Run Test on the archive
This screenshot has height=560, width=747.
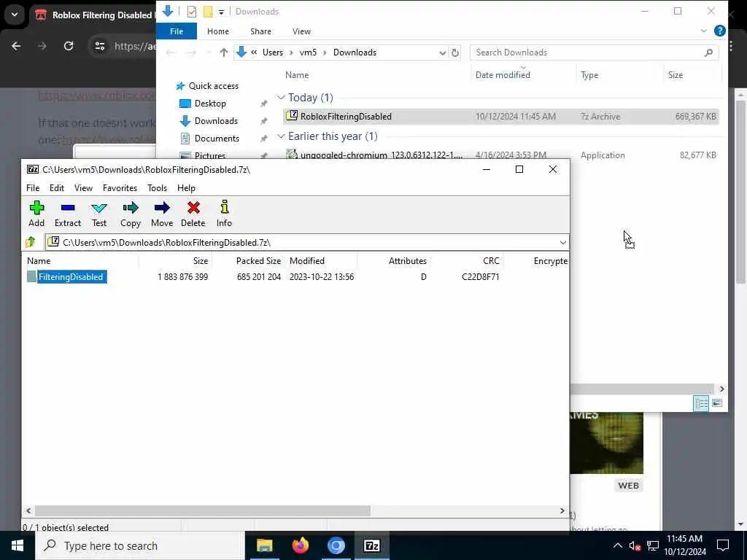point(99,214)
